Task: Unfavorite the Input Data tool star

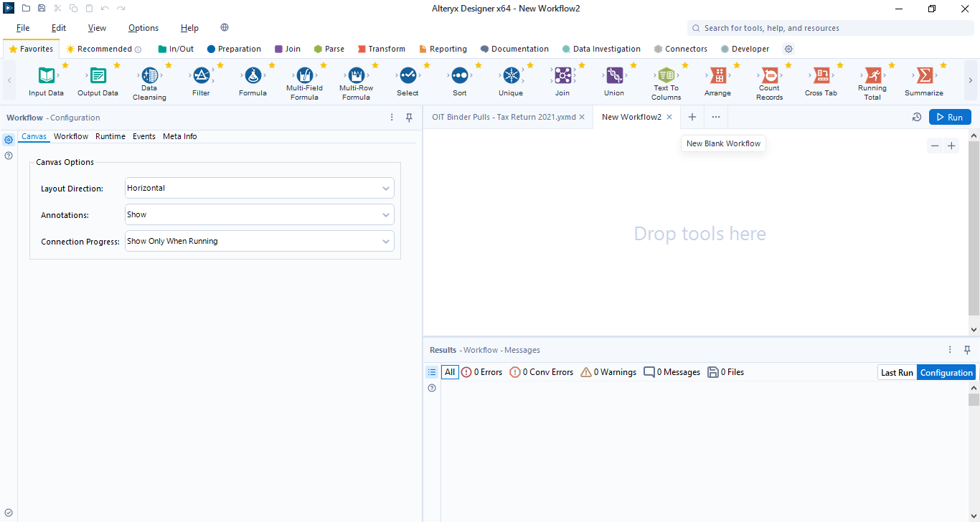Action: click(x=65, y=65)
